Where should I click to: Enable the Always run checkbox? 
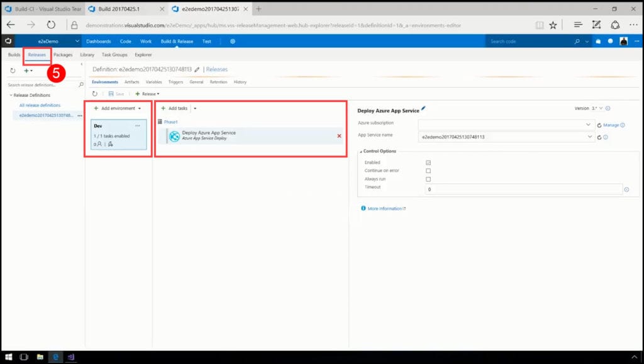pos(428,179)
